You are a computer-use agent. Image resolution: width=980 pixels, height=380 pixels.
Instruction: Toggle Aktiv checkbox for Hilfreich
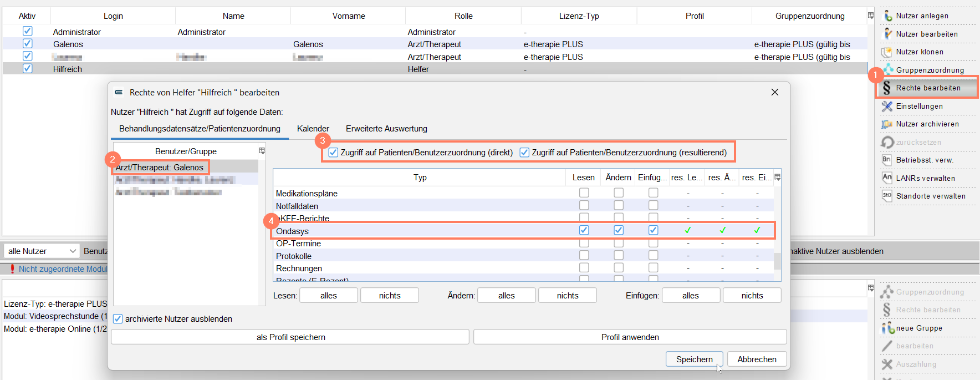27,68
